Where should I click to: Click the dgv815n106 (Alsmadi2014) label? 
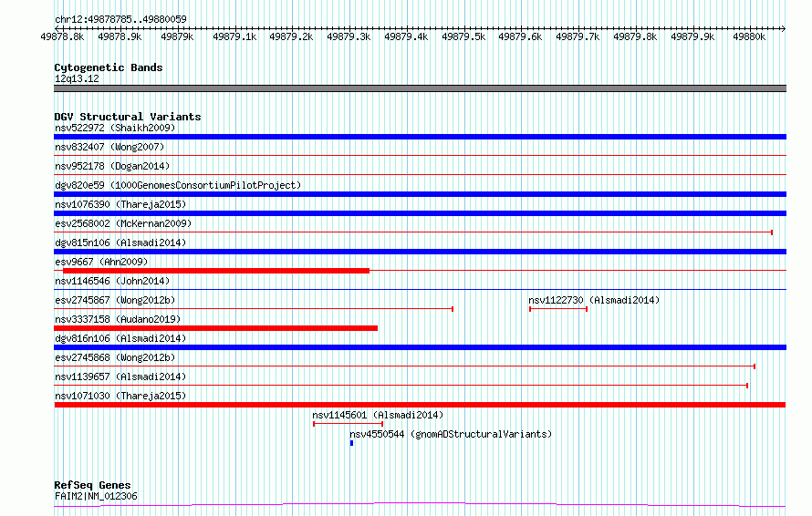[120, 243]
